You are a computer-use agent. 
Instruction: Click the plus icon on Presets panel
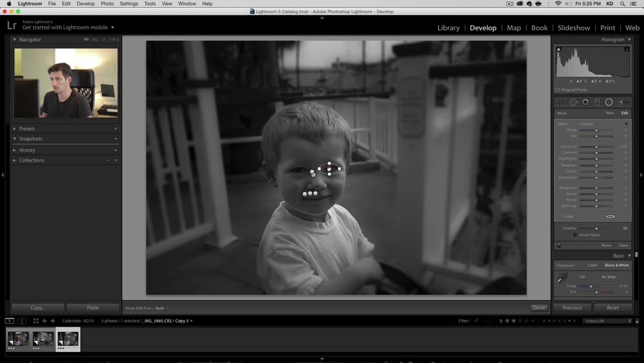115,129
